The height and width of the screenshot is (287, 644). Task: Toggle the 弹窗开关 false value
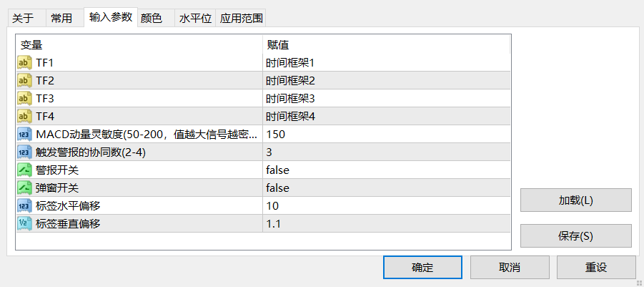pyautogui.click(x=387, y=188)
